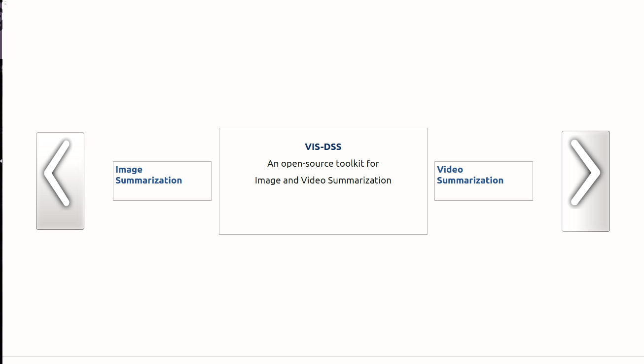Image resolution: width=644 pixels, height=364 pixels.
Task: Open the small hamburger menu at top-left
Action: [x=5, y=3]
